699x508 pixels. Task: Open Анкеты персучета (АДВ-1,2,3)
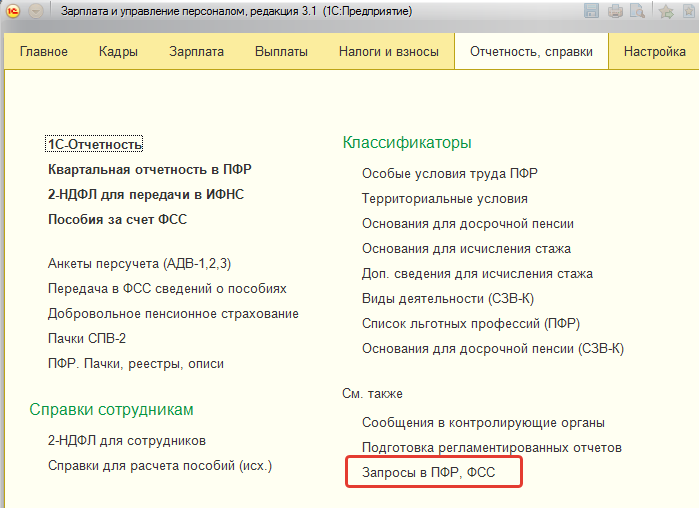click(139, 264)
